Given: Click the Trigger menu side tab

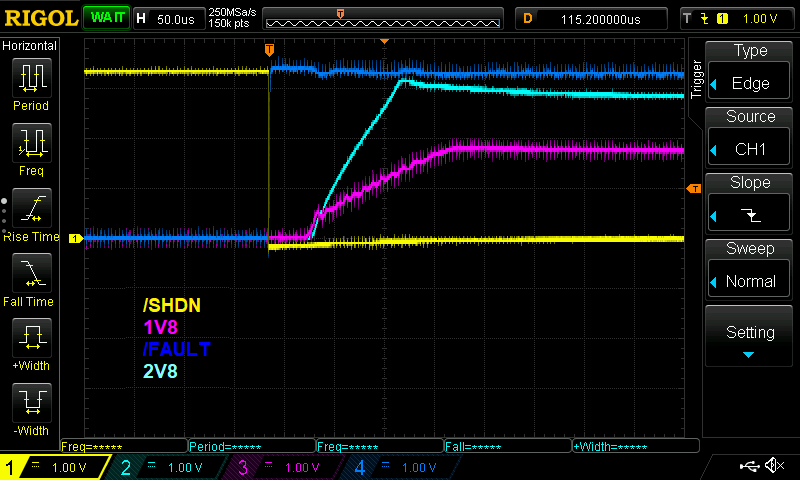Looking at the screenshot, I should point(696,79).
